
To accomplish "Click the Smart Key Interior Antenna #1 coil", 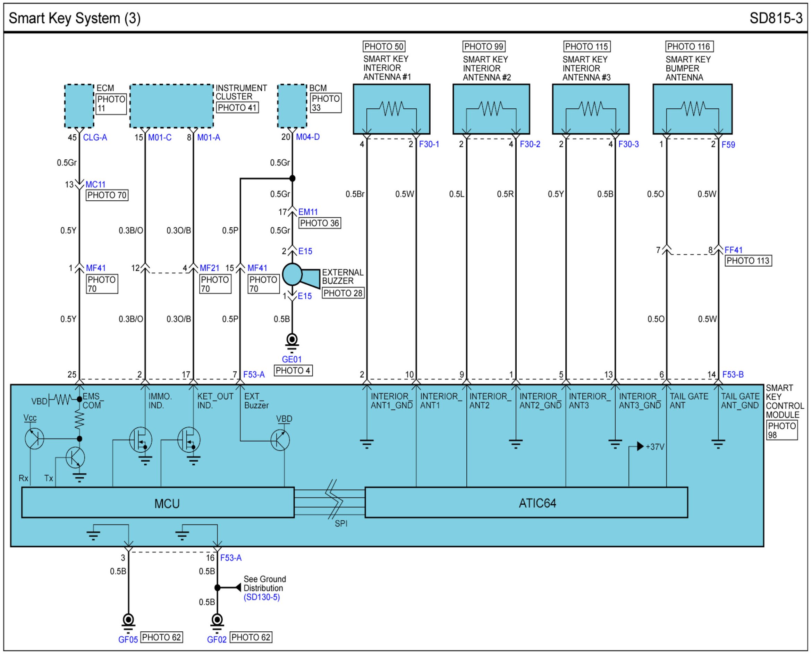I will point(391,109).
